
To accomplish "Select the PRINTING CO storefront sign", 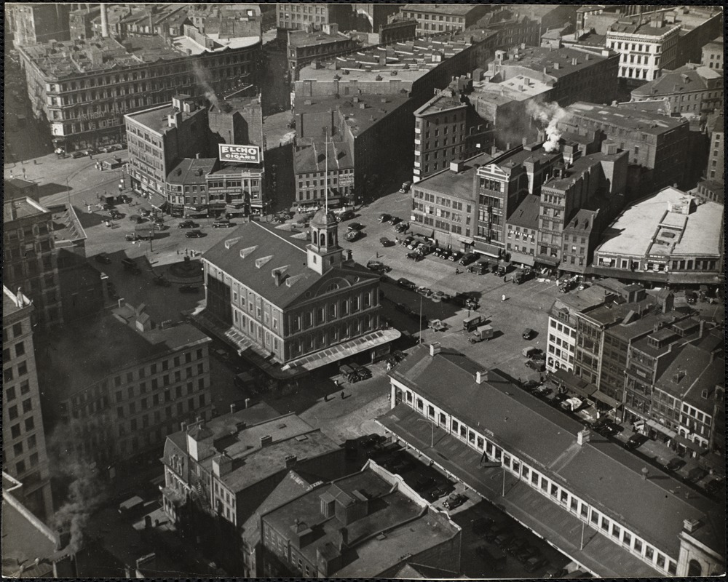I will 227,191.
